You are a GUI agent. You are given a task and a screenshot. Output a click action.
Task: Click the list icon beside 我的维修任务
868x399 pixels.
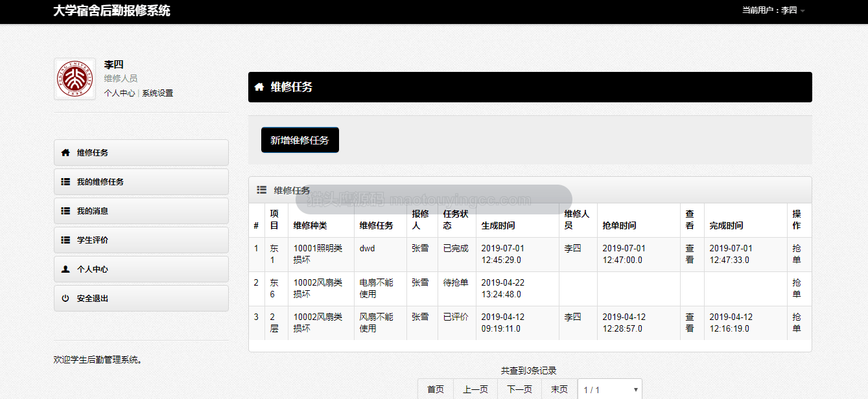tap(65, 182)
